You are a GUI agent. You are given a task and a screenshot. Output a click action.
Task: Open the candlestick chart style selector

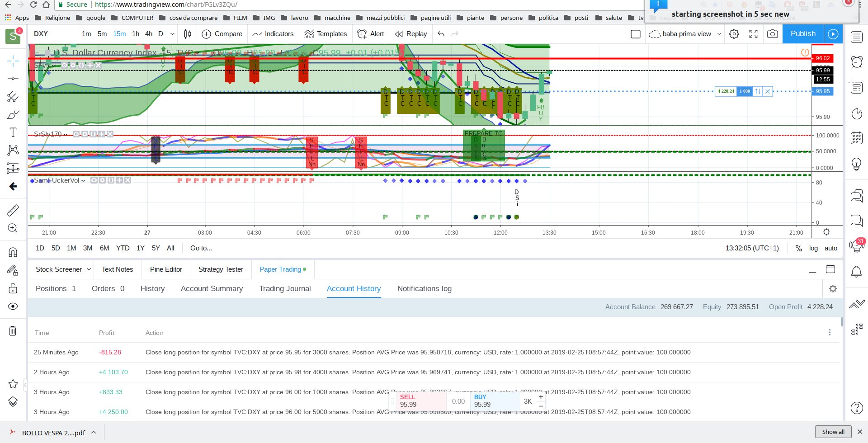(188, 34)
